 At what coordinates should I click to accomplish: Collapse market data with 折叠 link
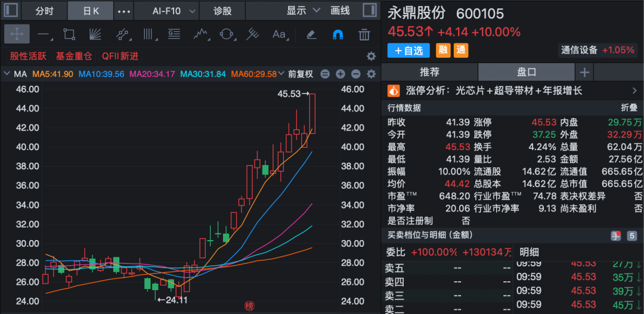pos(629,108)
